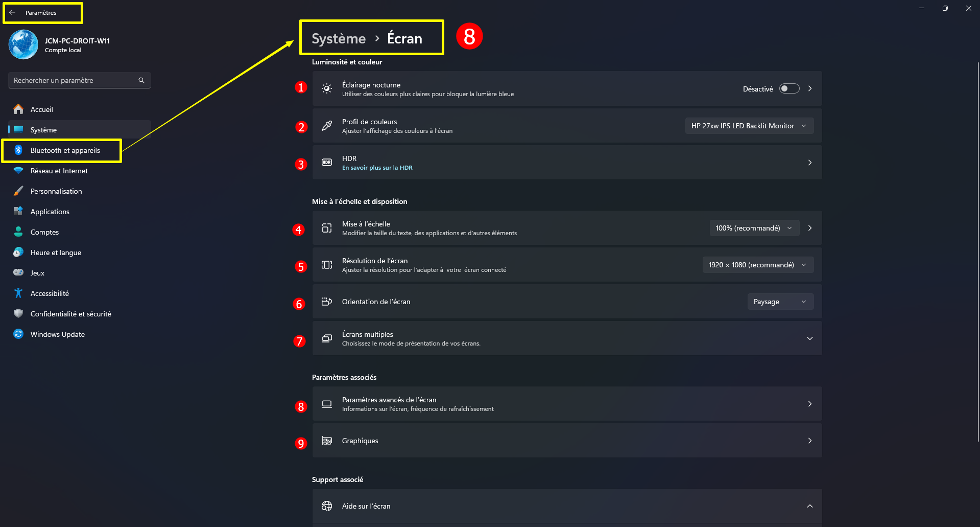980x527 pixels.
Task: Collapse the Aide sur l'écran section
Action: [809, 506]
